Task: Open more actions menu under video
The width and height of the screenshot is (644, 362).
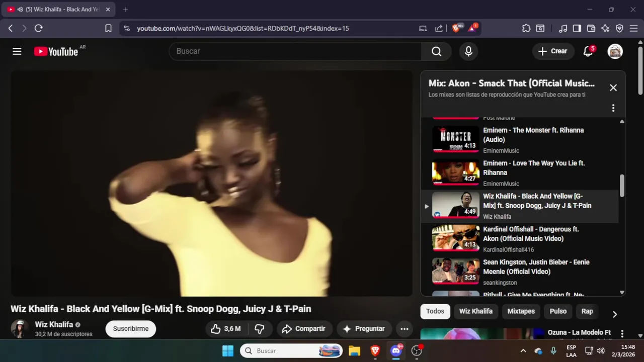Action: [404, 329]
